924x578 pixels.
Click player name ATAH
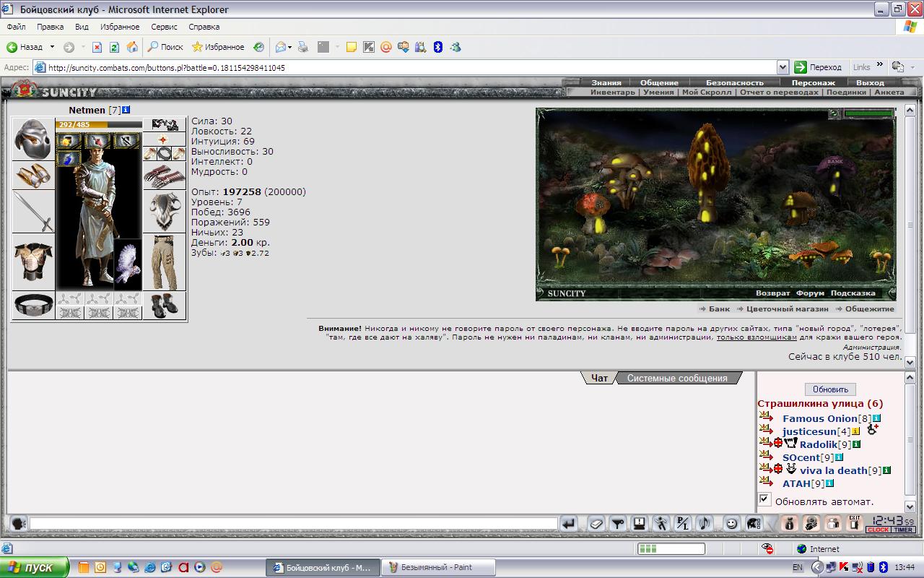(796, 483)
